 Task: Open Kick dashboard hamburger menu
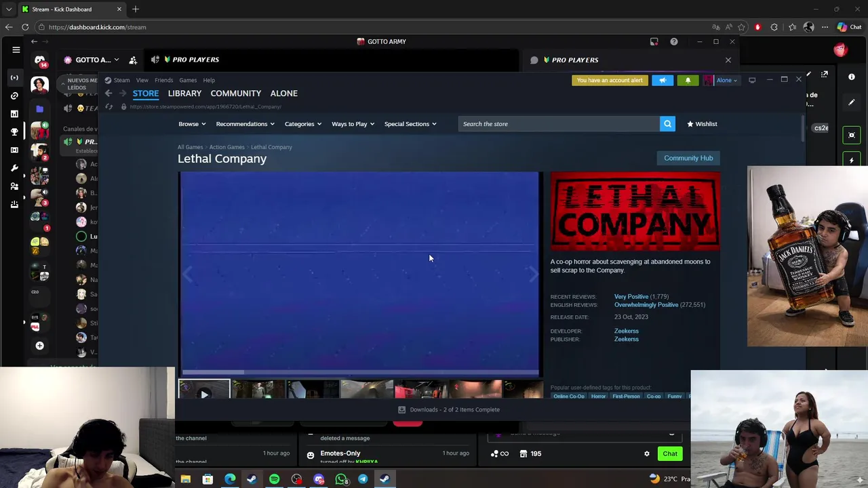click(x=16, y=49)
